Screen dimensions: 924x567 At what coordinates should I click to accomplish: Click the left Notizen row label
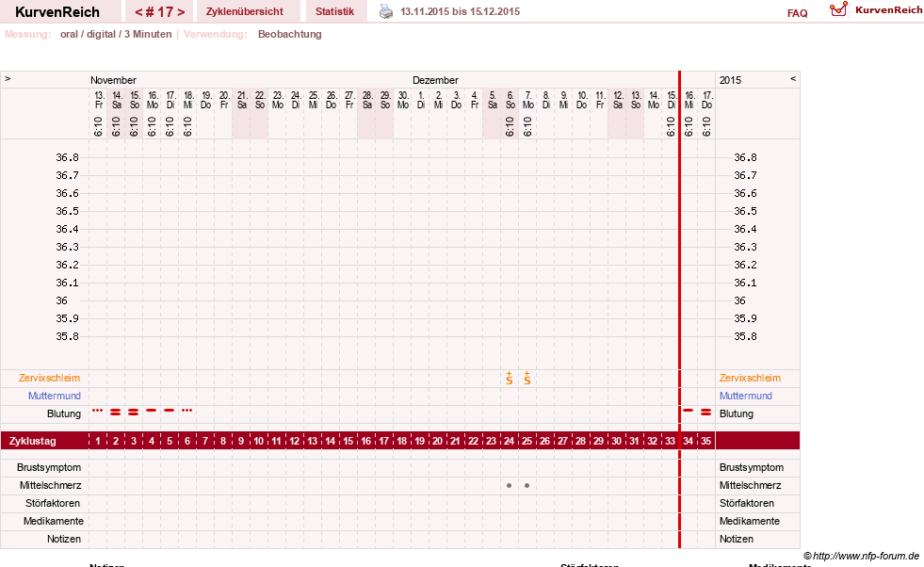(x=64, y=540)
